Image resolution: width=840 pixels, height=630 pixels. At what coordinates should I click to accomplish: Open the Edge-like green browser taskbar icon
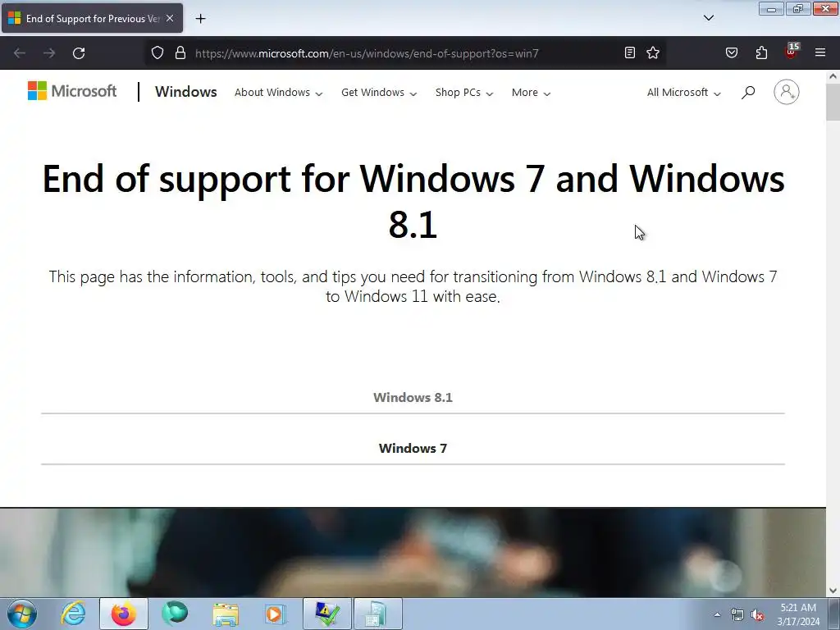pyautogui.click(x=175, y=614)
